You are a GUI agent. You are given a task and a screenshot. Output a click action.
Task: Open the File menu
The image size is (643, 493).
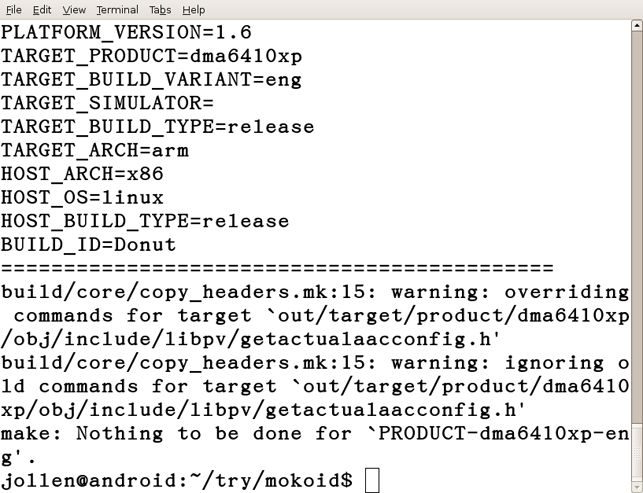pyautogui.click(x=14, y=9)
